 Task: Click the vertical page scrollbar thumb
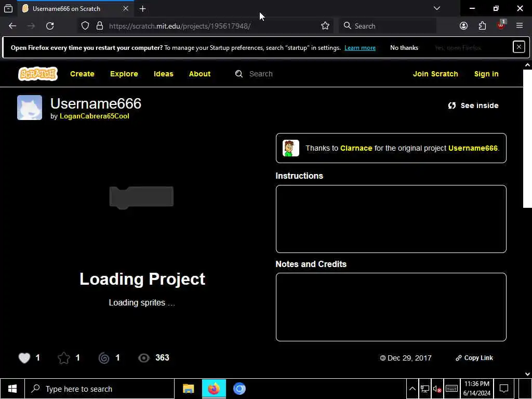click(x=527, y=138)
